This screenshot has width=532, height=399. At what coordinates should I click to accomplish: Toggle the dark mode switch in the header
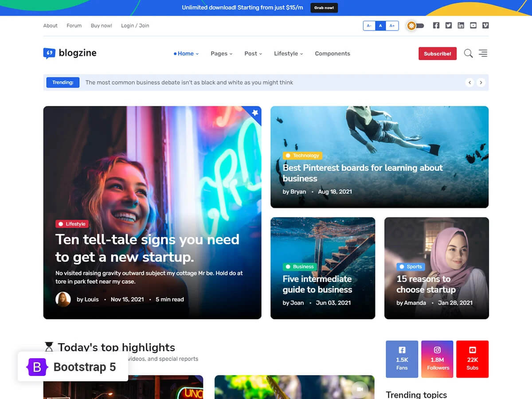(415, 25)
